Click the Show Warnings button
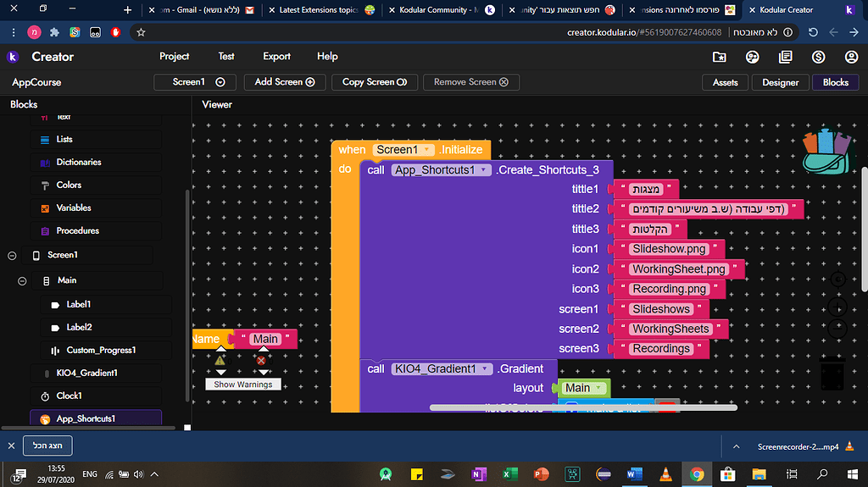The height and width of the screenshot is (487, 868). 242,385
